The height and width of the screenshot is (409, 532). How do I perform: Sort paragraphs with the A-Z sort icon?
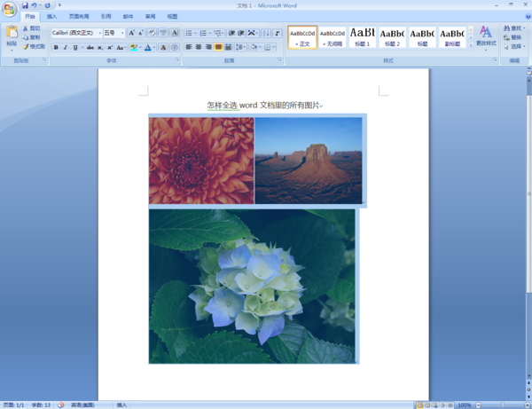(266, 33)
